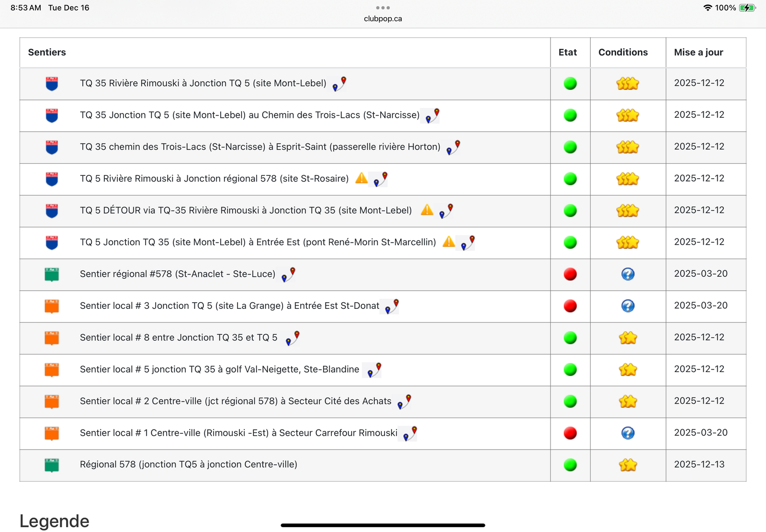Click map route icon beside Sentier régional #578
Image resolution: width=766 pixels, height=532 pixels.
[288, 275]
